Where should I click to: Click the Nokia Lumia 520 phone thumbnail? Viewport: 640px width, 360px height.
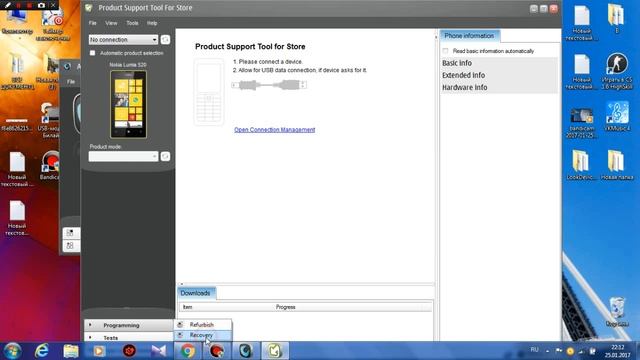[x=128, y=104]
